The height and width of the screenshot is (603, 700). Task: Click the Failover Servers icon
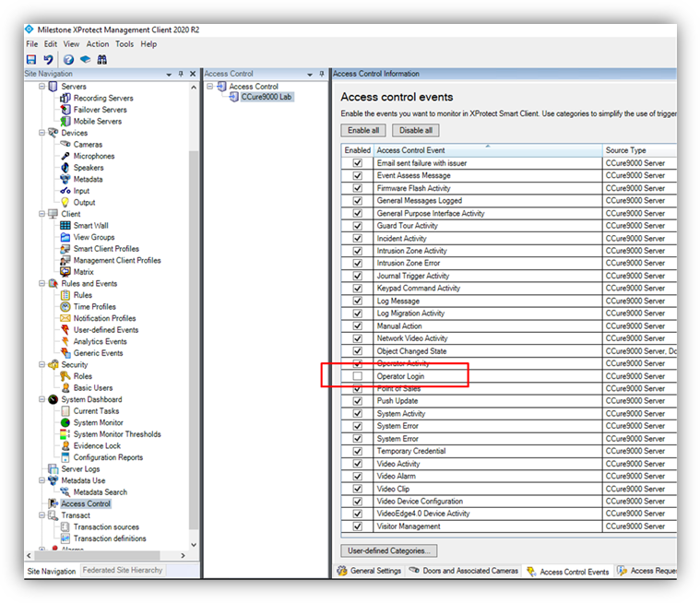point(65,110)
